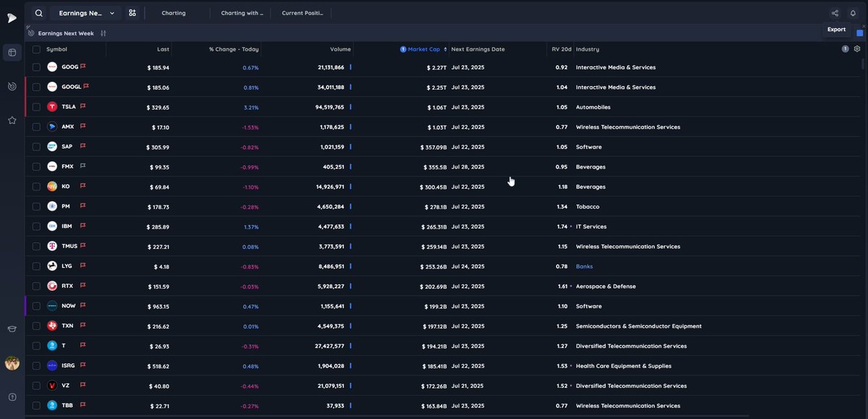The image size is (868, 419).
Task: Click the $ 357.09B market cap cell
Action: [x=433, y=147]
